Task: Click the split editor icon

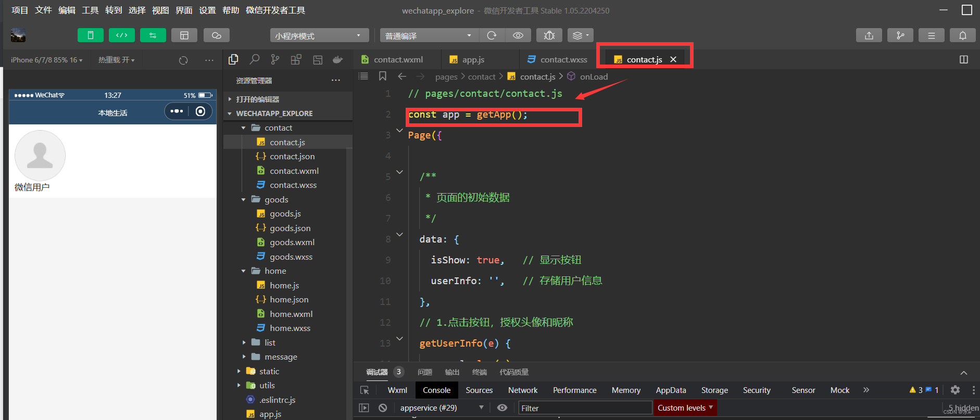Action: (964, 59)
